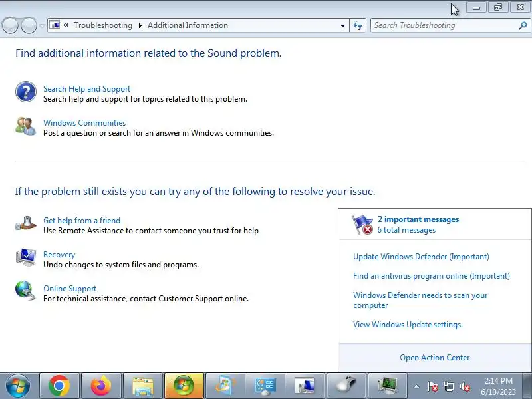Image resolution: width=532 pixels, height=399 pixels.
Task: Click the Show desktop strip
Action: tap(528, 386)
